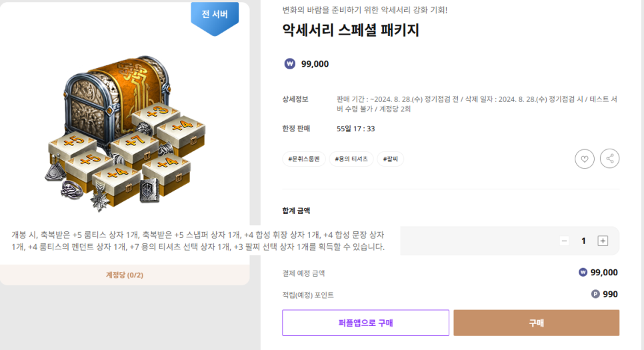Image resolution: width=644 pixels, height=350 pixels.
Task: Click the 전 서버 badge
Action: (214, 15)
